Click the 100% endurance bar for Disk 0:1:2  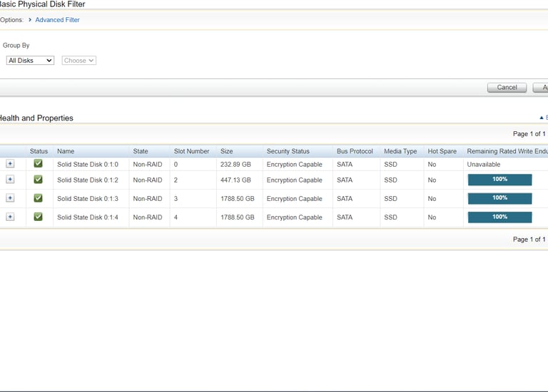point(499,180)
